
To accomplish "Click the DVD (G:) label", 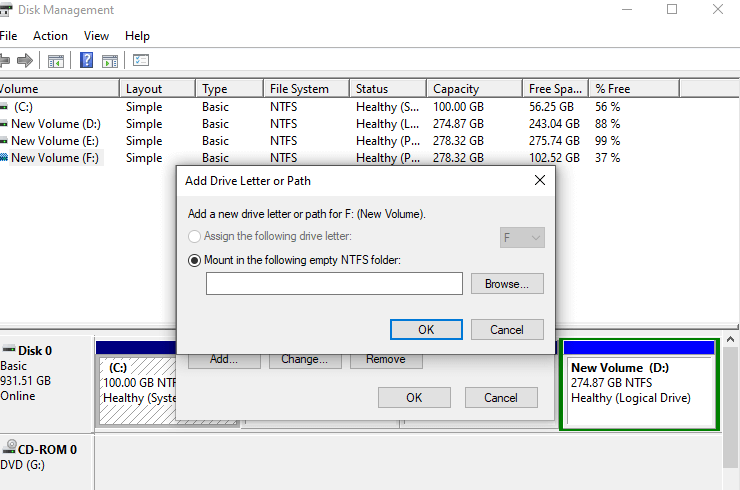I will pos(23,465).
